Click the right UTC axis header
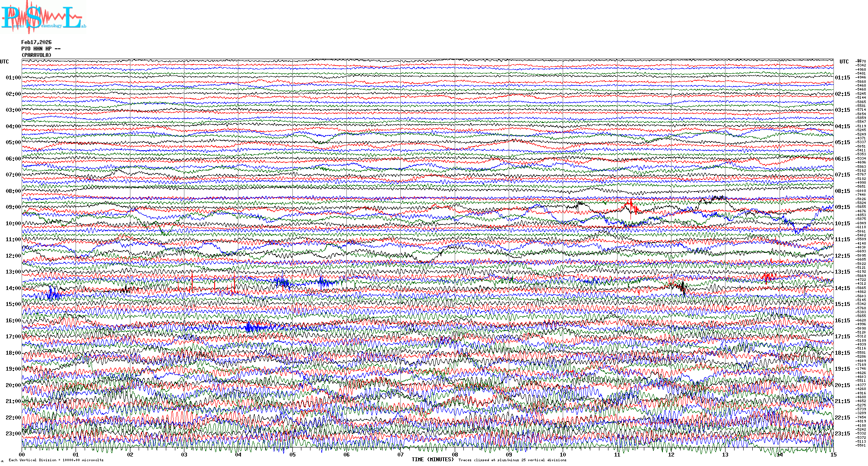Screen dimensions: 868x466 pyautogui.click(x=844, y=62)
